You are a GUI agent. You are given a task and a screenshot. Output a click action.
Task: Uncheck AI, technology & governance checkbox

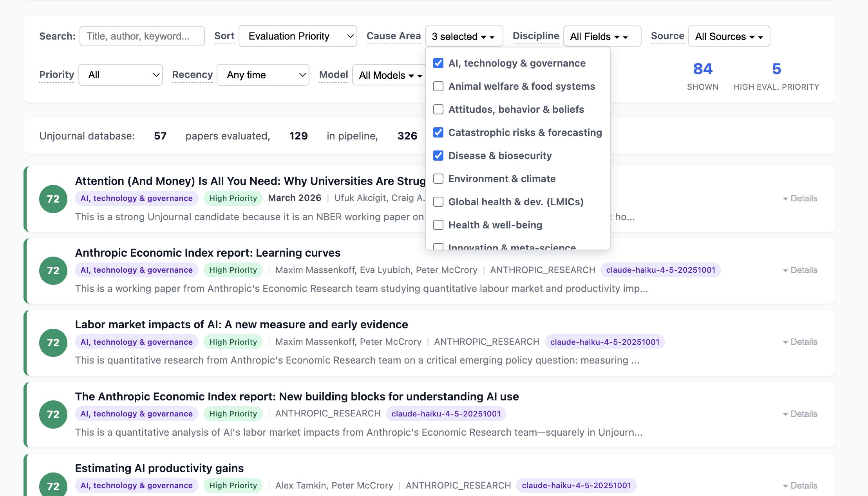[x=438, y=63]
